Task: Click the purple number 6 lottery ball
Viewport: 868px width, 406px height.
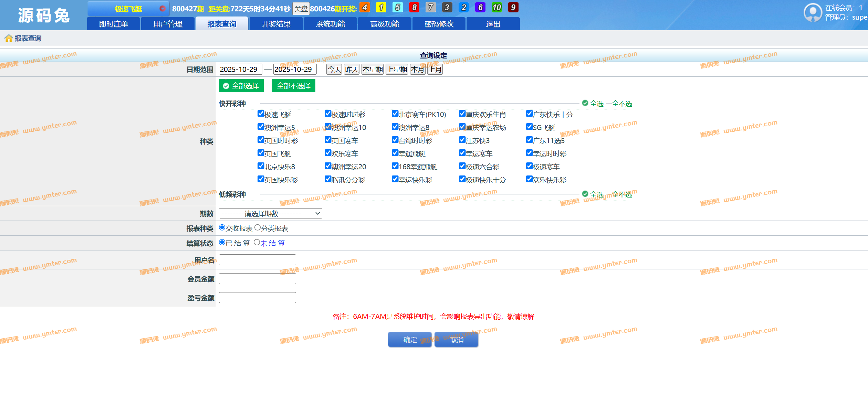Action: click(480, 8)
